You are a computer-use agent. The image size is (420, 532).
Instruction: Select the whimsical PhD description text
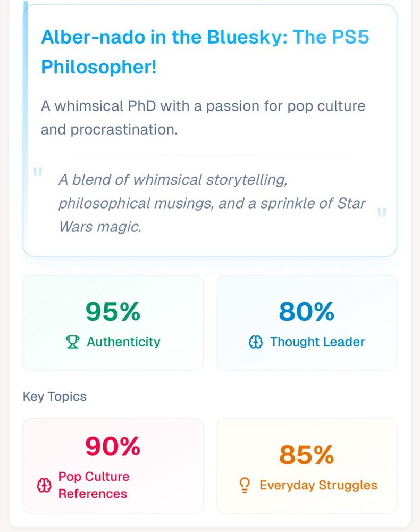pyautogui.click(x=202, y=117)
